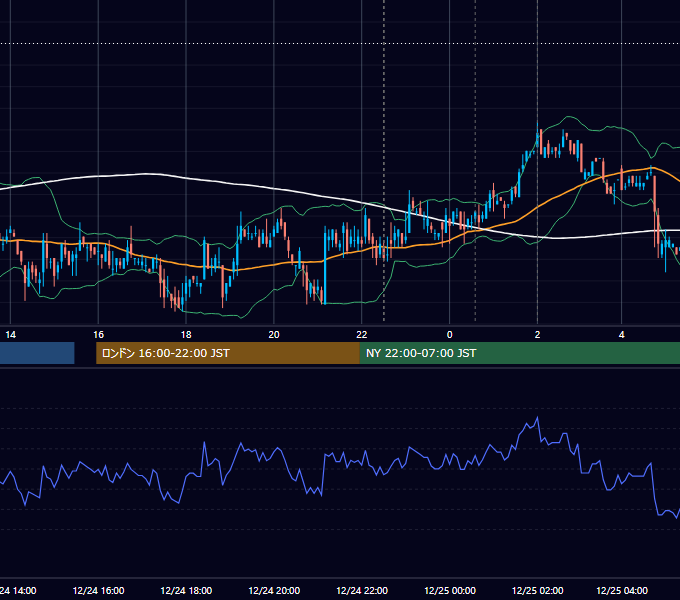Click the upper axis hour label 14
This screenshot has height=600, width=680.
click(x=10, y=335)
